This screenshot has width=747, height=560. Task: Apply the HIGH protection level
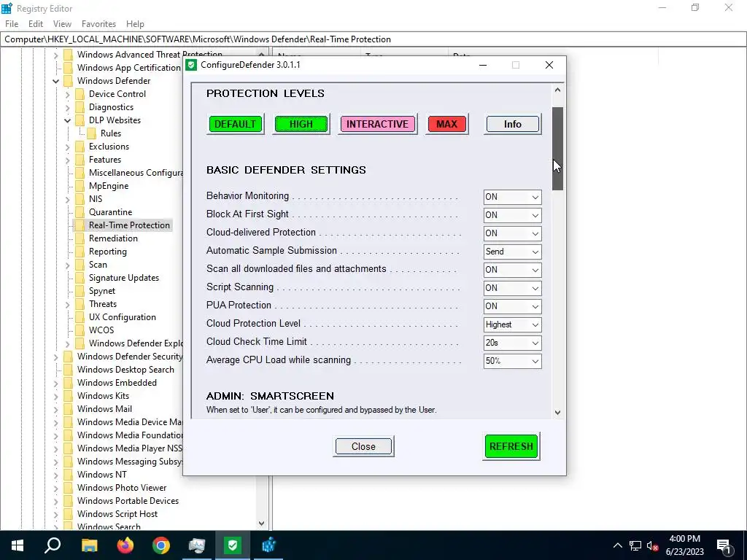[301, 124]
